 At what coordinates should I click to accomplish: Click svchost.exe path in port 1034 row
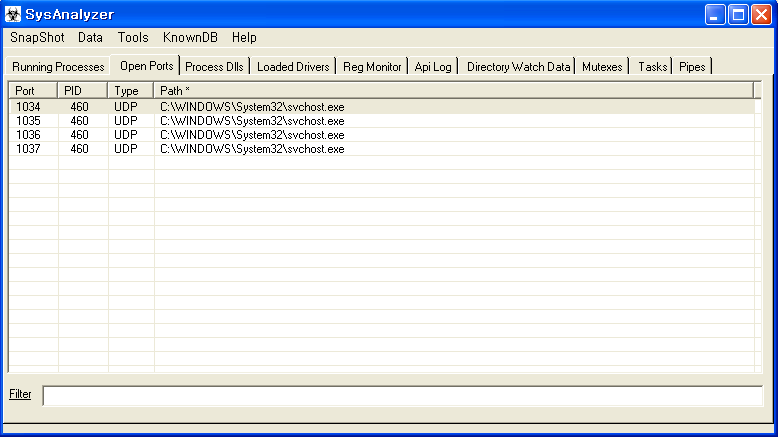252,107
